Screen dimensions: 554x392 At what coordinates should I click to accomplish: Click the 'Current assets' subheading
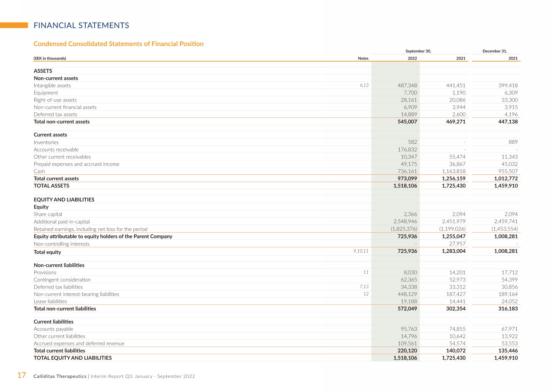pos(50,135)
